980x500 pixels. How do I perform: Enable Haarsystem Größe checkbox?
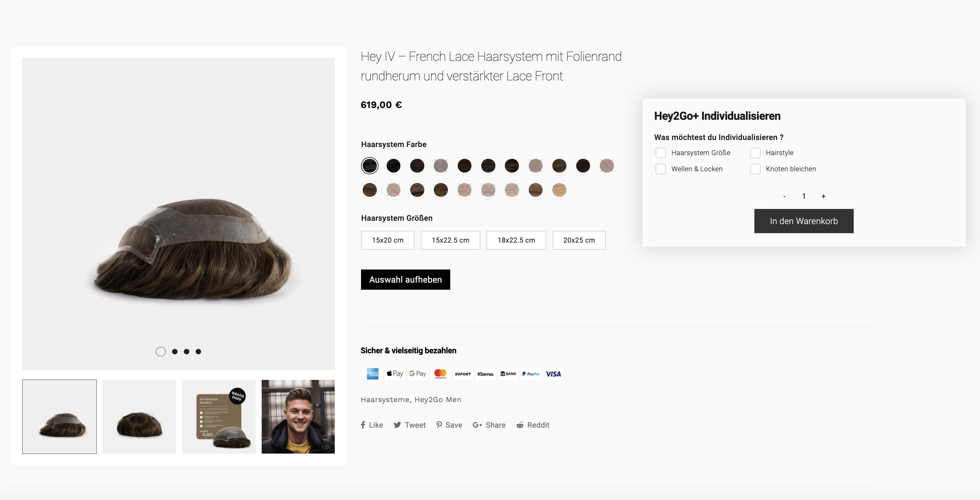[x=660, y=152]
